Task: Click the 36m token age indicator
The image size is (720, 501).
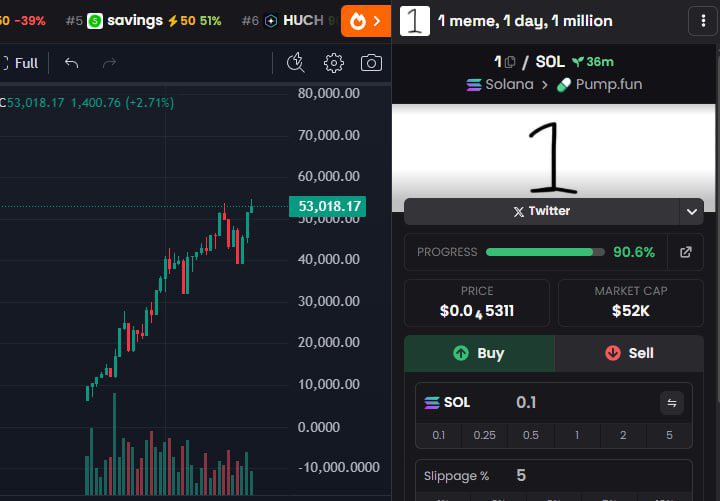Action: (593, 62)
